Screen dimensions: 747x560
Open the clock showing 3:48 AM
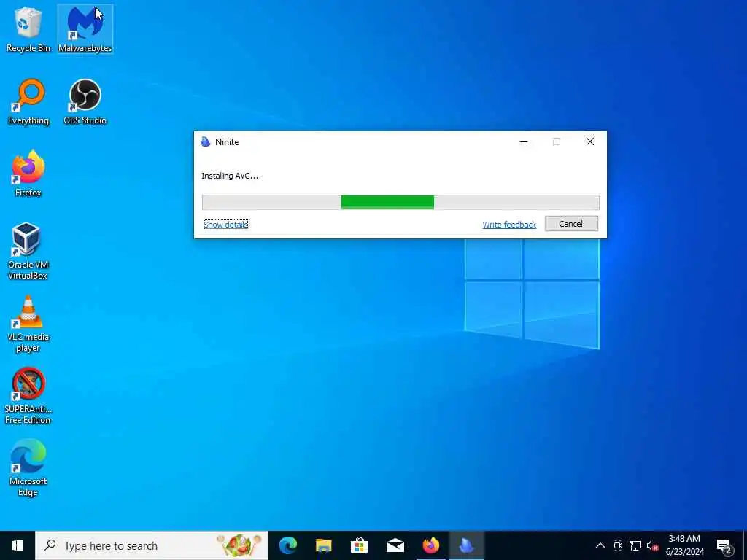pos(684,545)
